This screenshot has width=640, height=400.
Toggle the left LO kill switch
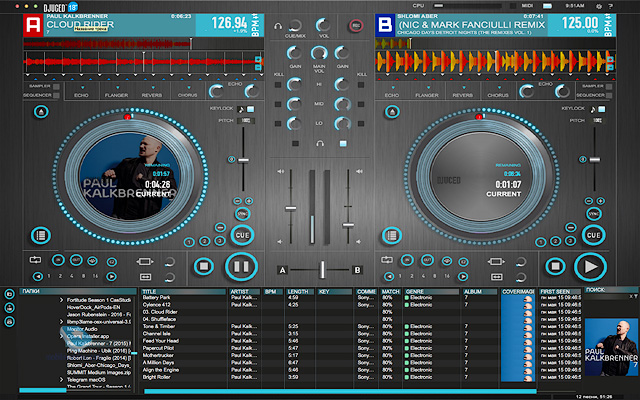point(278,124)
